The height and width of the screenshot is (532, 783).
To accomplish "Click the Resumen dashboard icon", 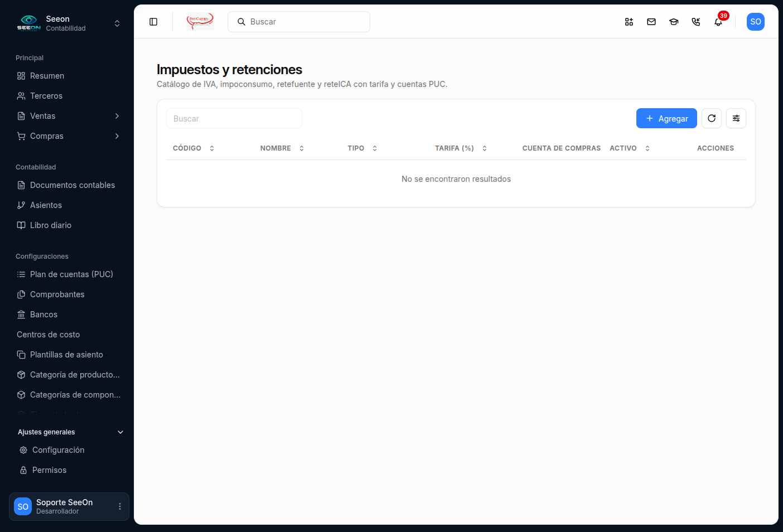I will click(x=21, y=76).
